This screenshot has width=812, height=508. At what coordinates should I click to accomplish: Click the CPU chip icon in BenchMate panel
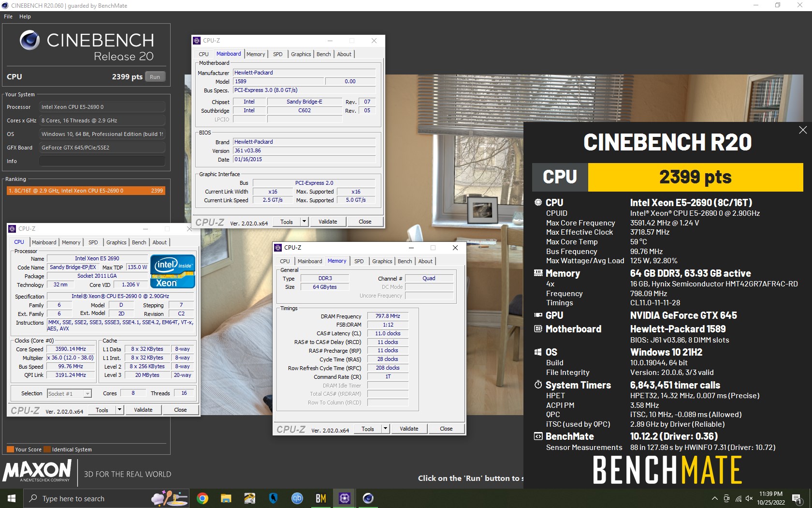538,203
